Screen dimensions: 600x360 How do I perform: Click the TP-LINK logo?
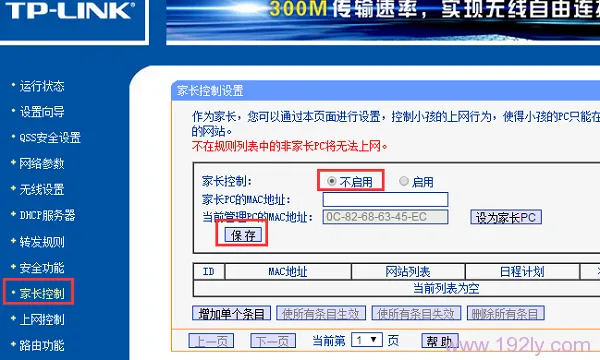(70, 11)
